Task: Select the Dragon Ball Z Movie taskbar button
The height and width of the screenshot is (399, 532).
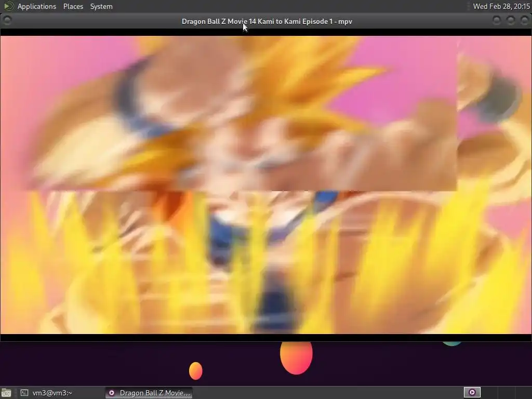Action: (149, 393)
